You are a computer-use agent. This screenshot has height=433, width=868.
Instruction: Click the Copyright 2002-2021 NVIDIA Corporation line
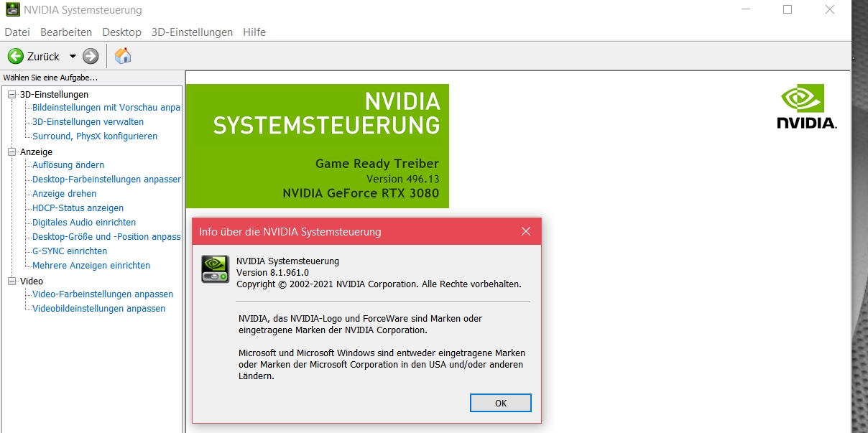pyautogui.click(x=379, y=284)
